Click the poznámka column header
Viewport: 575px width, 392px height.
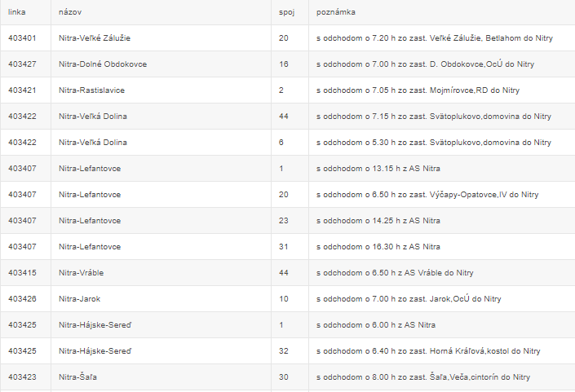(x=335, y=12)
